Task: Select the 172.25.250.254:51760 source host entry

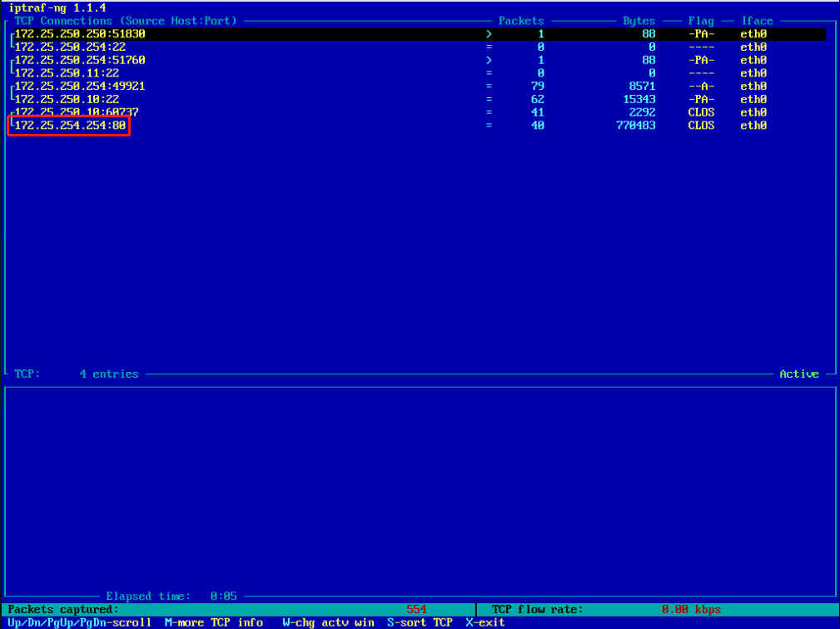Action: coord(80,60)
